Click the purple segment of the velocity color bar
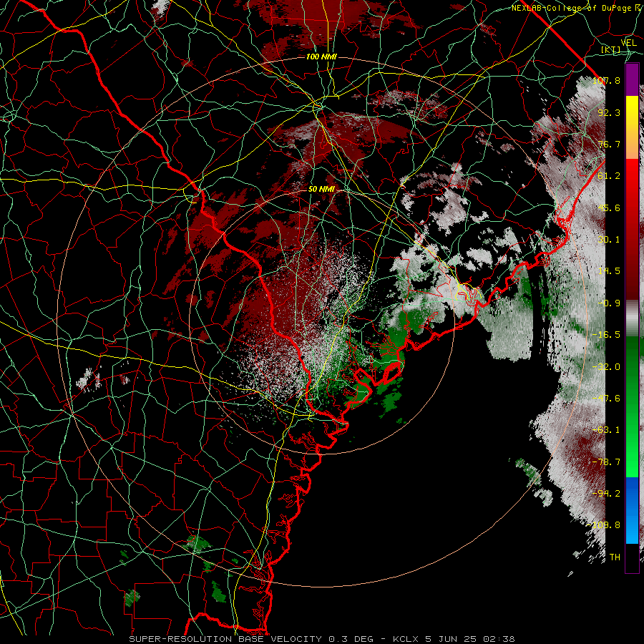Screen dimensions: 644x644 [x=632, y=80]
